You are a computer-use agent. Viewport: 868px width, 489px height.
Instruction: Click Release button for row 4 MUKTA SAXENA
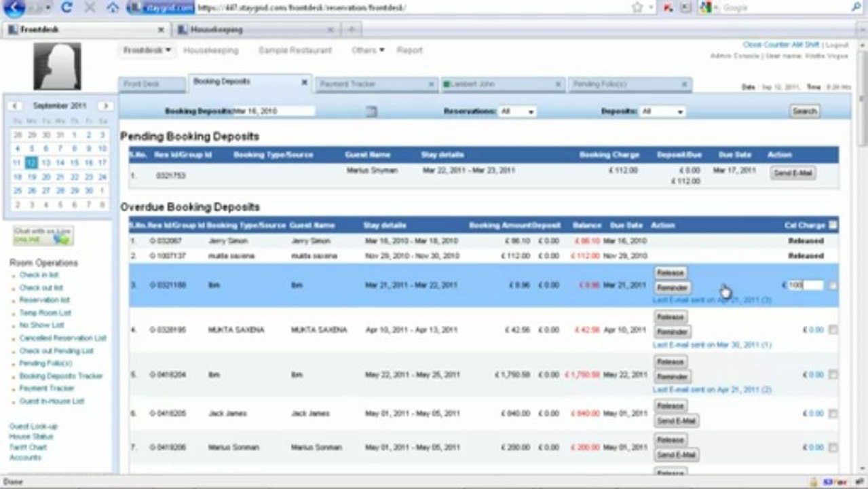[x=671, y=317]
